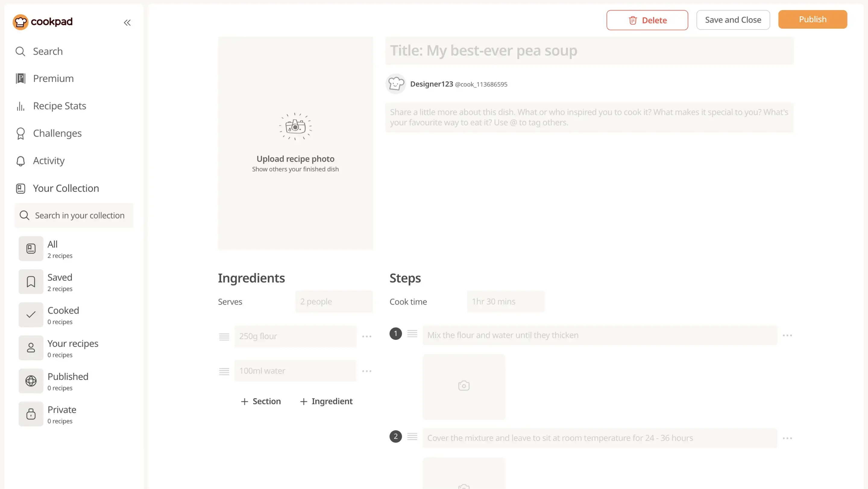Open Activity bell notifications
The width and height of the screenshot is (868, 489).
coord(20,161)
